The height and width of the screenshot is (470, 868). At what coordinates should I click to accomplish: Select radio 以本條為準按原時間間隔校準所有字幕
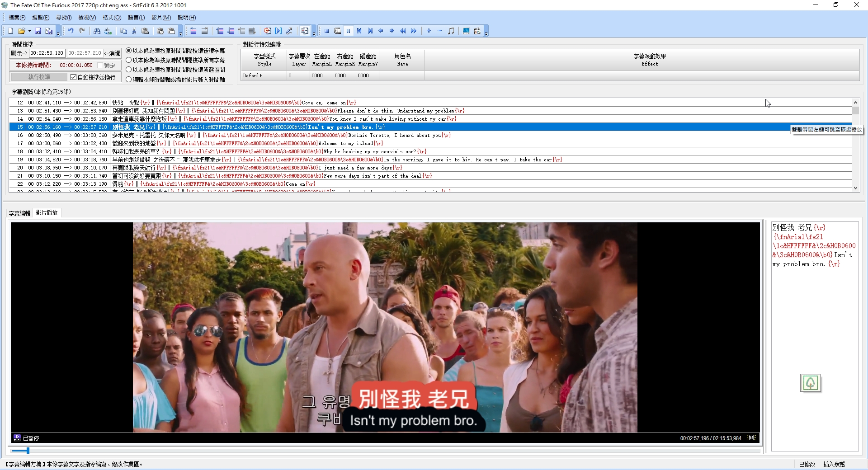[128, 60]
